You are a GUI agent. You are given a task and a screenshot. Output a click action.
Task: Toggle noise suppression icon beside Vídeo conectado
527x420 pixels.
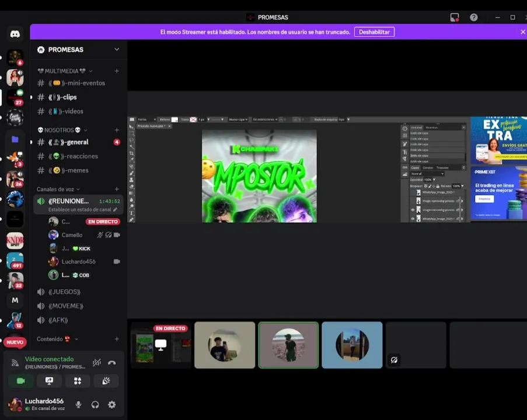(x=97, y=363)
